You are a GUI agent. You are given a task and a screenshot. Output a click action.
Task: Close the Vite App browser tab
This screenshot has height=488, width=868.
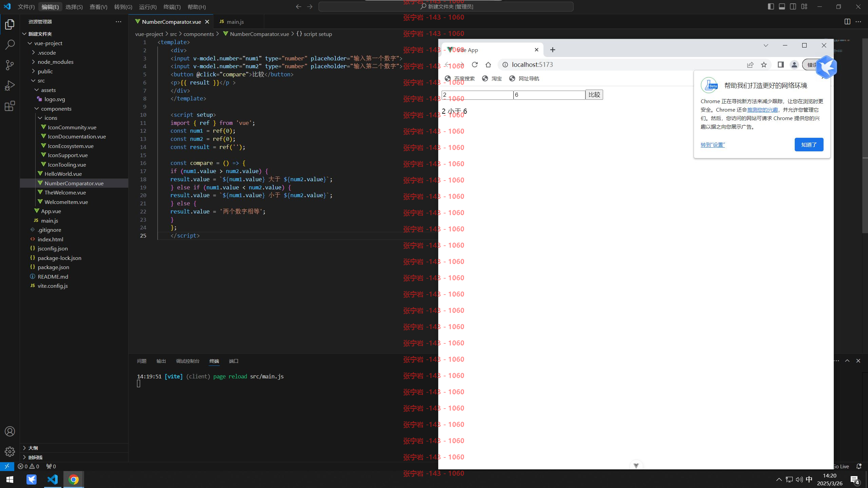pos(537,50)
